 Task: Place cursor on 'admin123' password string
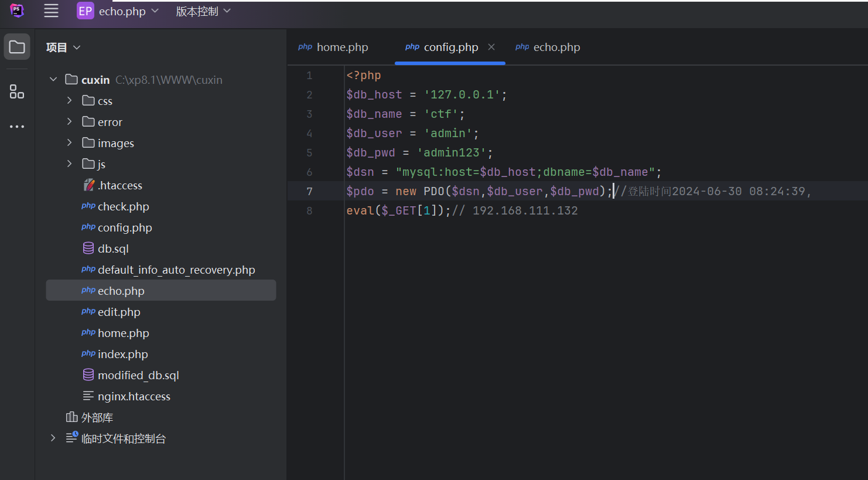452,152
